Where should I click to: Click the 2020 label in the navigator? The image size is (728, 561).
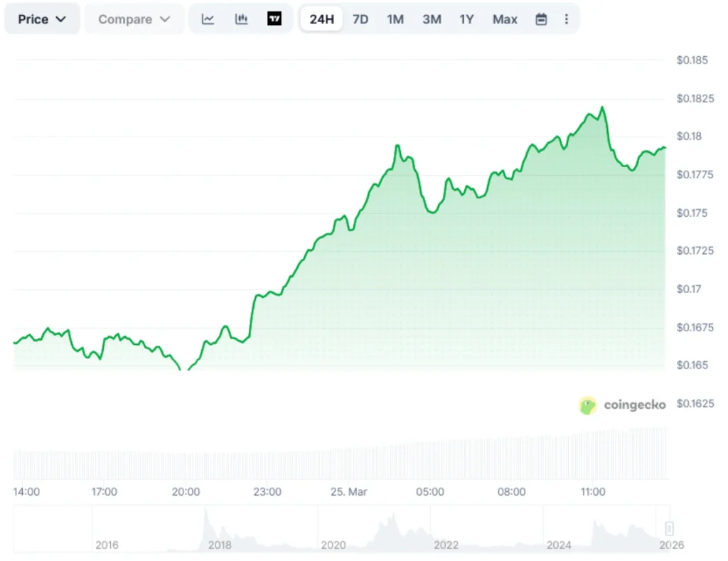coord(333,545)
